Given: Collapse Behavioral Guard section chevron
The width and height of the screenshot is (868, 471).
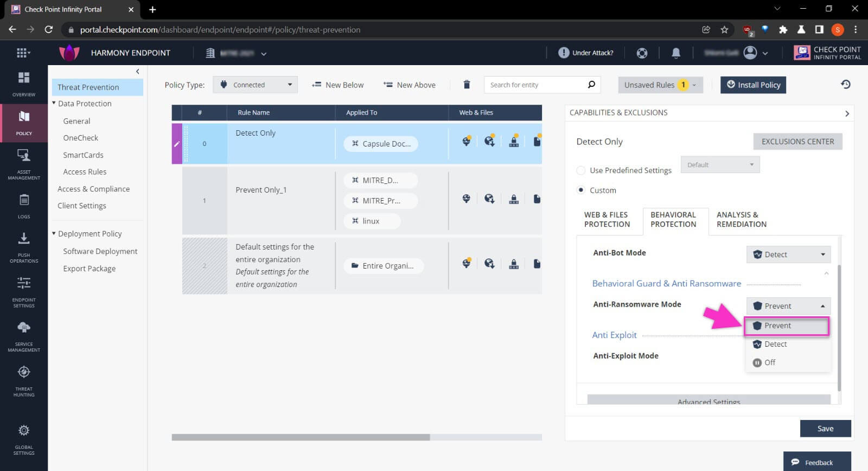Looking at the screenshot, I should [826, 273].
